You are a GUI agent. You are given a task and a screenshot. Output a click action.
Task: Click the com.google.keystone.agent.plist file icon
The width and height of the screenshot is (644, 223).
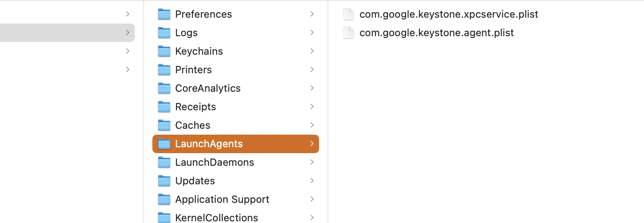click(x=349, y=33)
